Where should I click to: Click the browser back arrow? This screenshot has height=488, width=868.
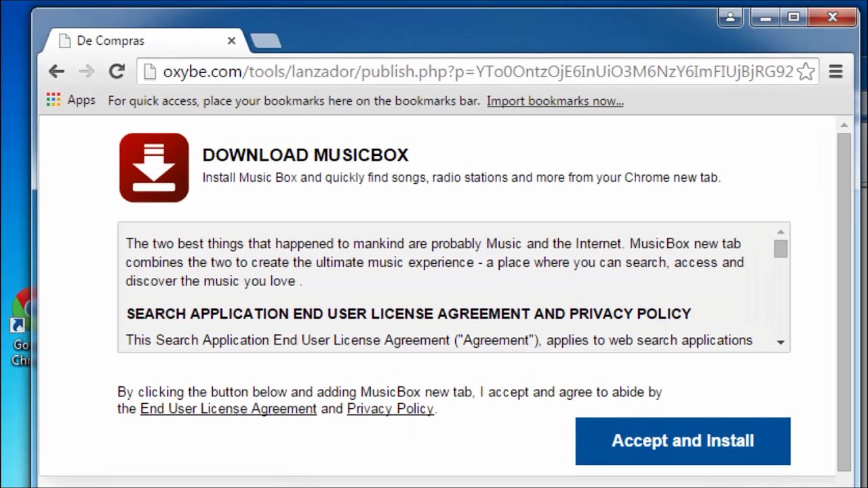pos(56,71)
